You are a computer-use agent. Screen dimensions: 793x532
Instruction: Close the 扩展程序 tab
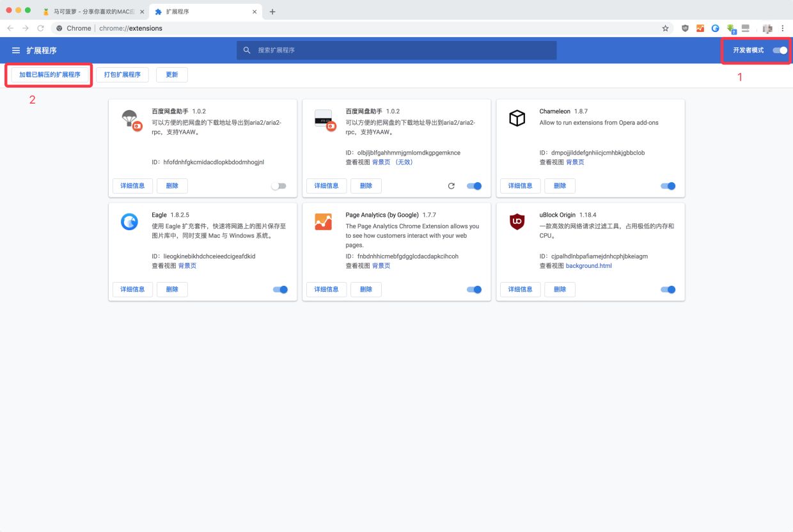[x=255, y=12]
